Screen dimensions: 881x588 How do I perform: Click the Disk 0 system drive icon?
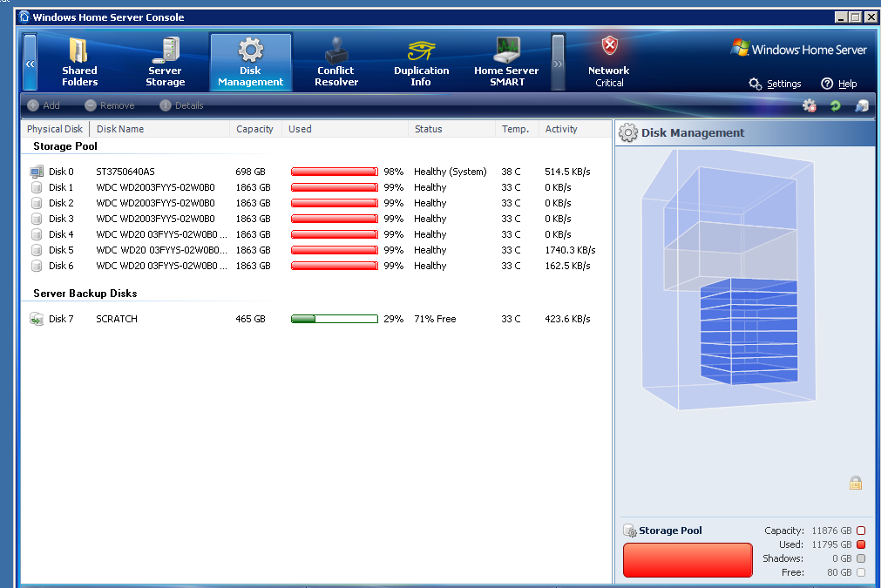37,172
